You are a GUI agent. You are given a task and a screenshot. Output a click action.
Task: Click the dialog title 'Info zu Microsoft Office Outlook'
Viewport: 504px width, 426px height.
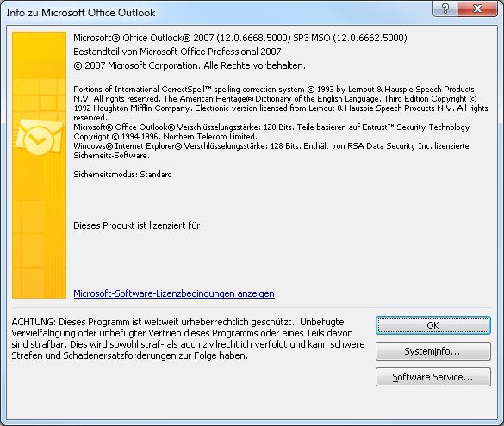pyautogui.click(x=81, y=13)
